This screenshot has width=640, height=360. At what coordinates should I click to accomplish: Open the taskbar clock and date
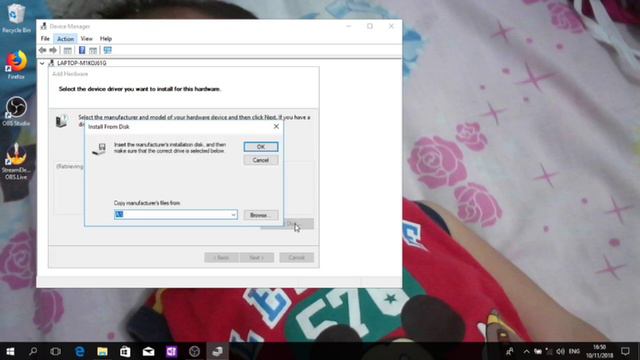600,351
